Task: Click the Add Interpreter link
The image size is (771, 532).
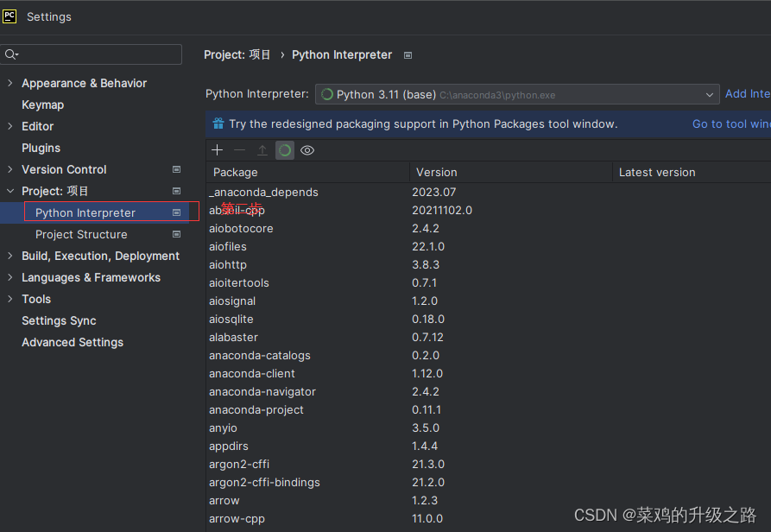Action: click(x=748, y=94)
